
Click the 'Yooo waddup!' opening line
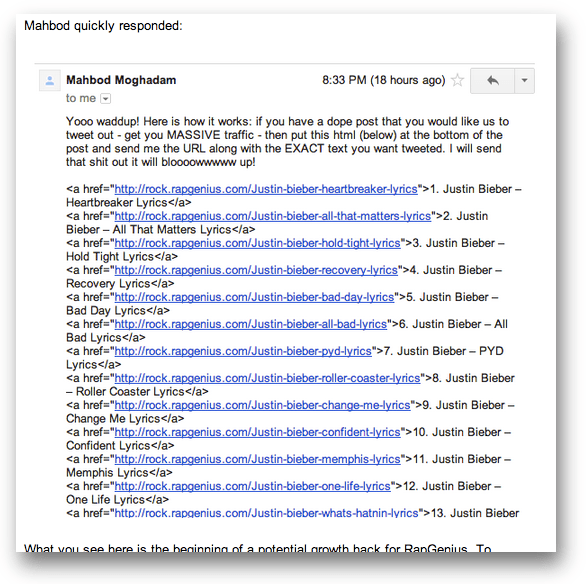[287, 121]
